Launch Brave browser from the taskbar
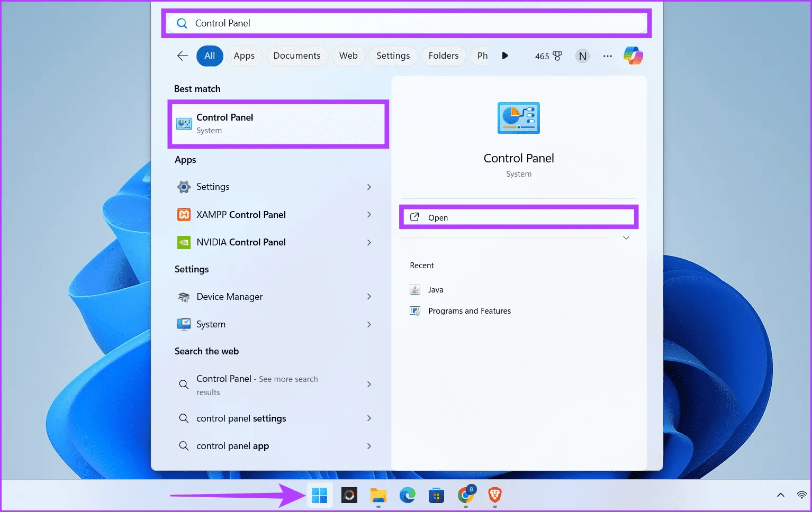The height and width of the screenshot is (512, 812). pyautogui.click(x=495, y=496)
